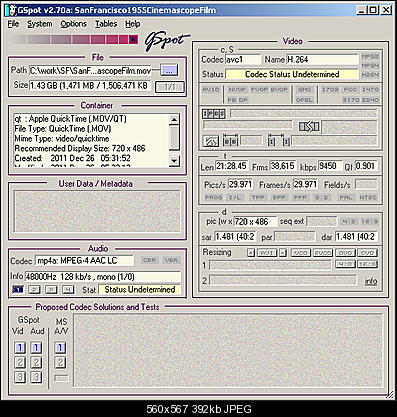Click the Len field 21:28.45
397x417 pixels.
click(x=232, y=166)
